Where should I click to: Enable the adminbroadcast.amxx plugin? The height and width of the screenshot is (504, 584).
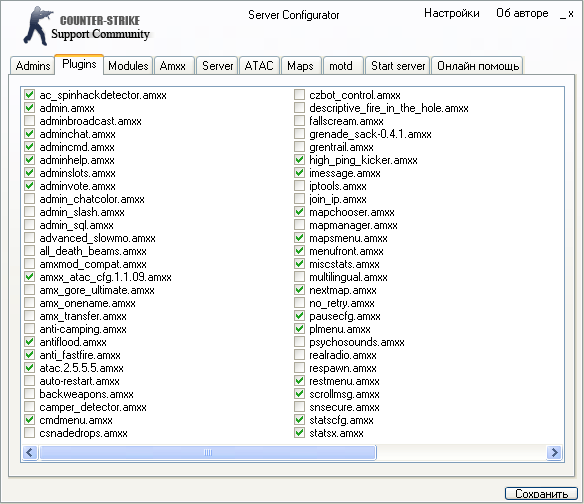click(x=29, y=121)
